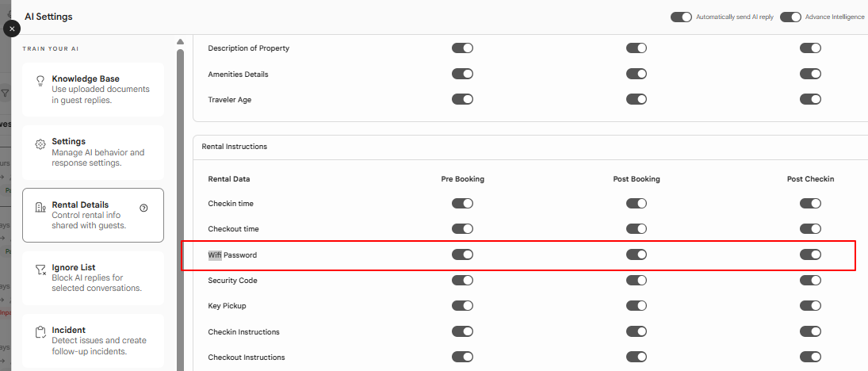Toggle Wifi Password Pre Booking switch
The image size is (868, 371).
tap(462, 254)
